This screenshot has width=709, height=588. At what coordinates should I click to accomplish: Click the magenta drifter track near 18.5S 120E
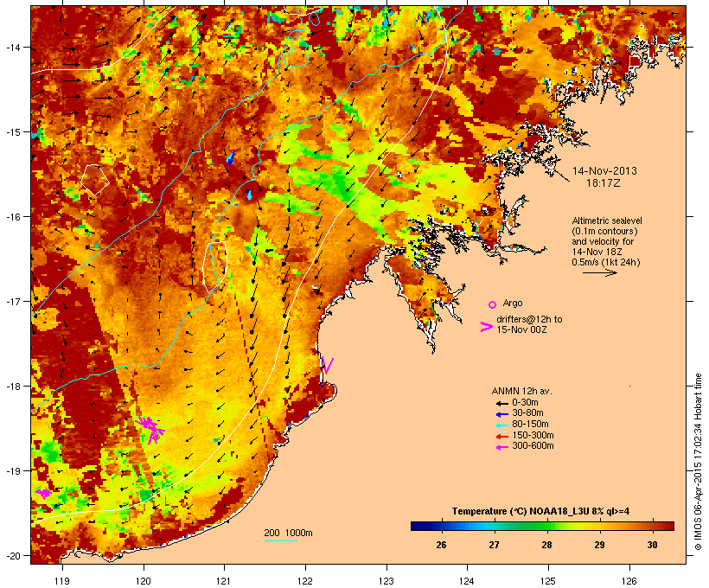150,429
